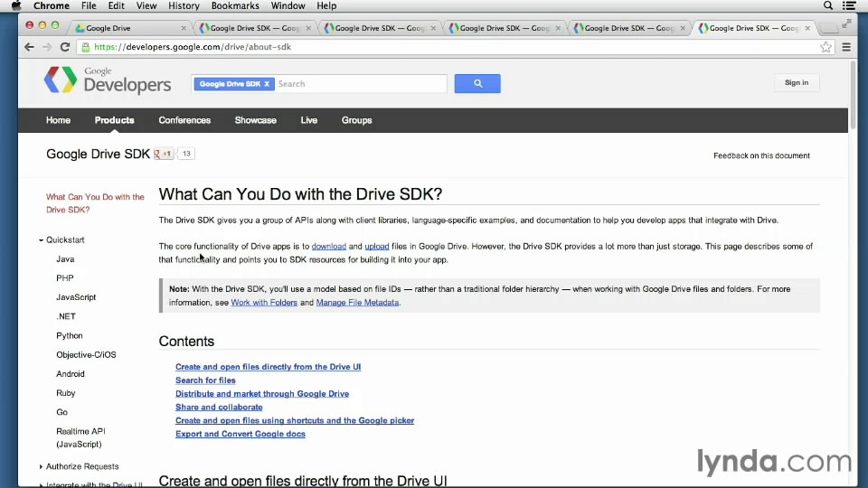Enter fullscreen via window corner arrows
The height and width of the screenshot is (488, 868).
point(846,23)
